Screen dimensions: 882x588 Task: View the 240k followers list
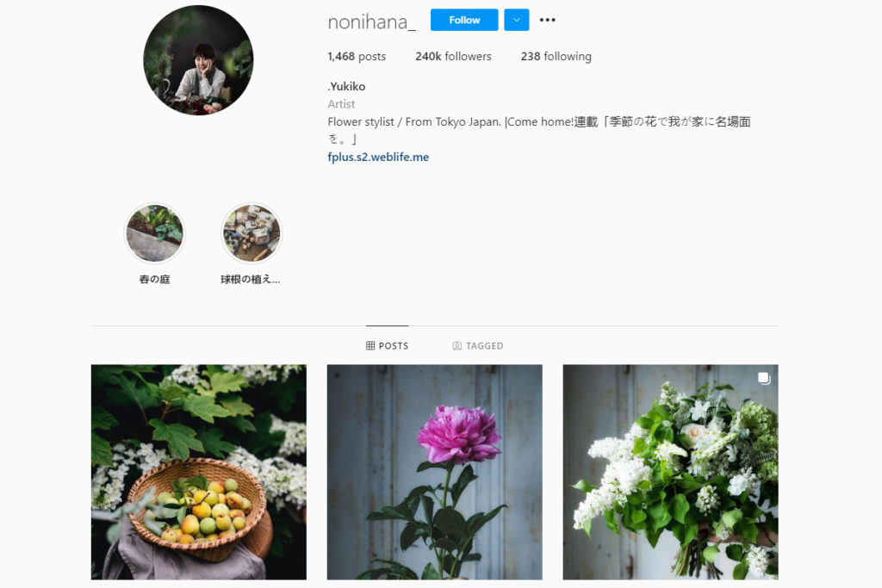[x=453, y=56]
